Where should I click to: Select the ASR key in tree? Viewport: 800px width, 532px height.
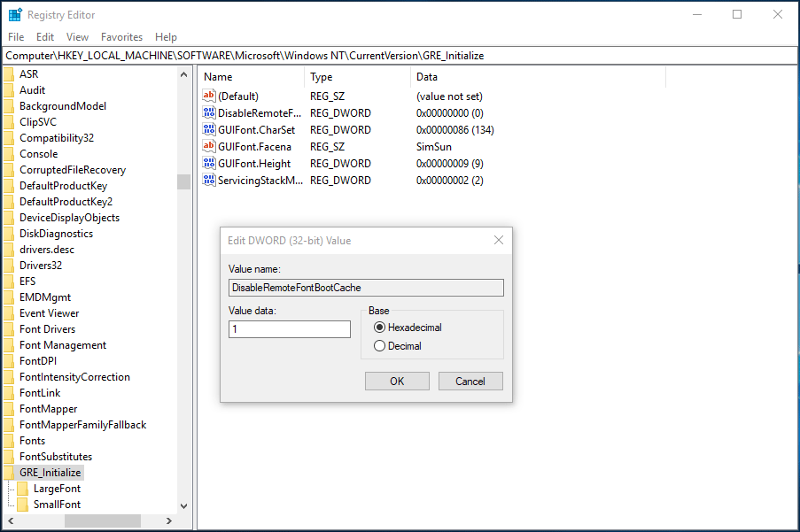pos(29,74)
